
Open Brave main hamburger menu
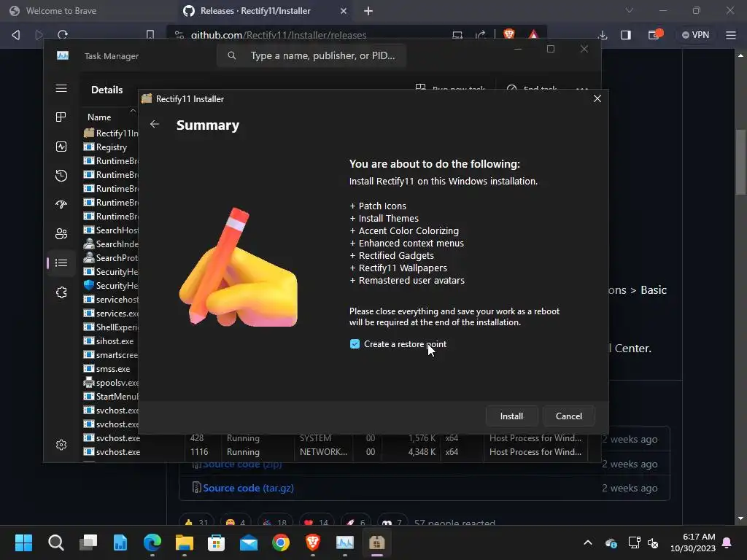pyautogui.click(x=731, y=35)
